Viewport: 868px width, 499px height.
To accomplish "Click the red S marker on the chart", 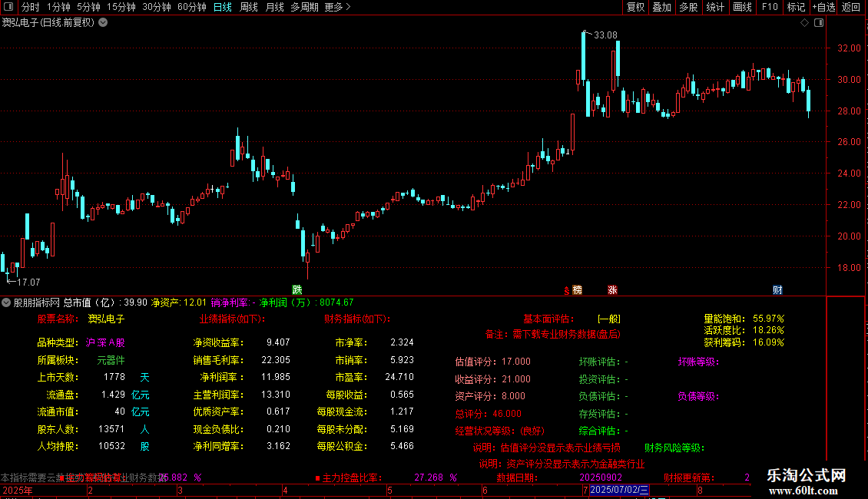I will [x=566, y=290].
